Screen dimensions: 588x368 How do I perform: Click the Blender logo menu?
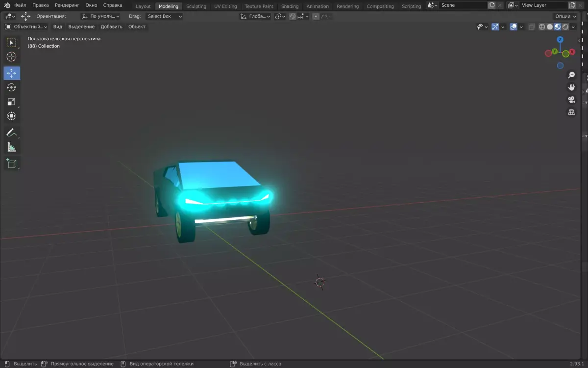[x=7, y=5]
